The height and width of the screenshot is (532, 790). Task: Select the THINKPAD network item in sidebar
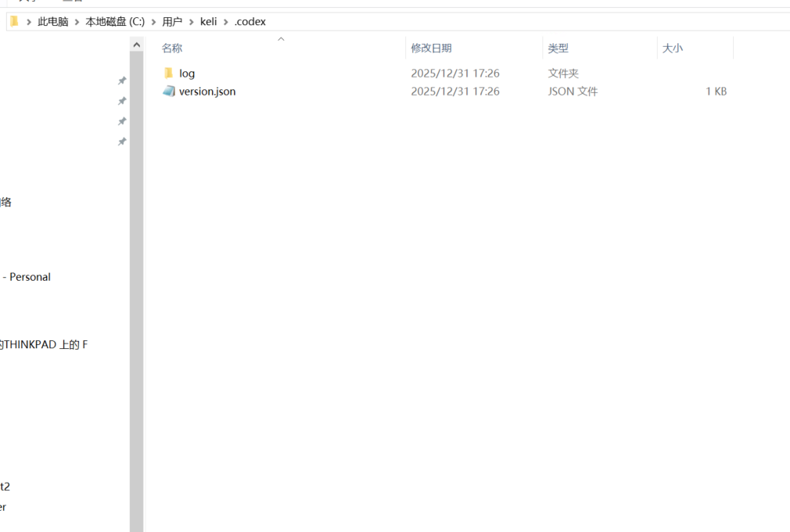coord(43,345)
